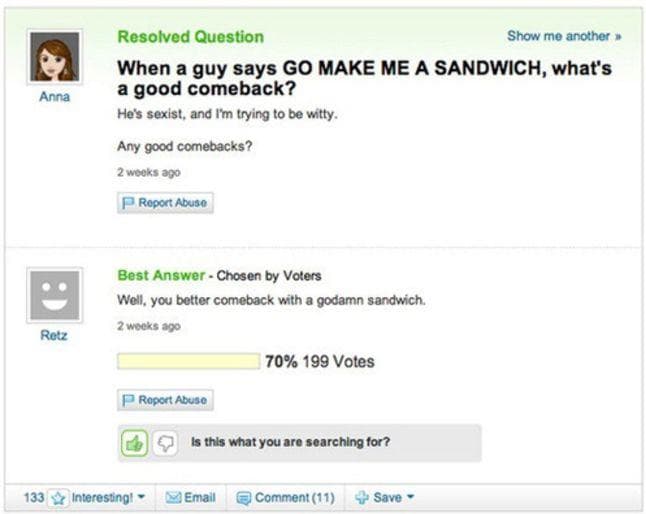646x514 pixels.
Task: Click the Save plus icon
Action: [x=360, y=498]
